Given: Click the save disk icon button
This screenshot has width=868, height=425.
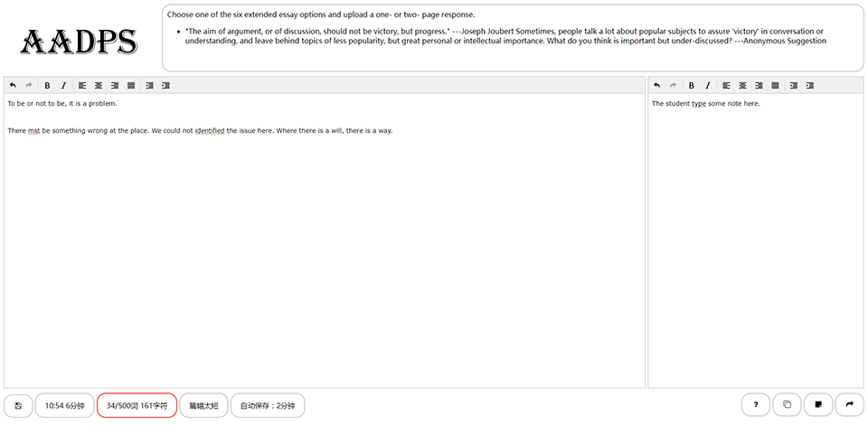Looking at the screenshot, I should pyautogui.click(x=18, y=406).
